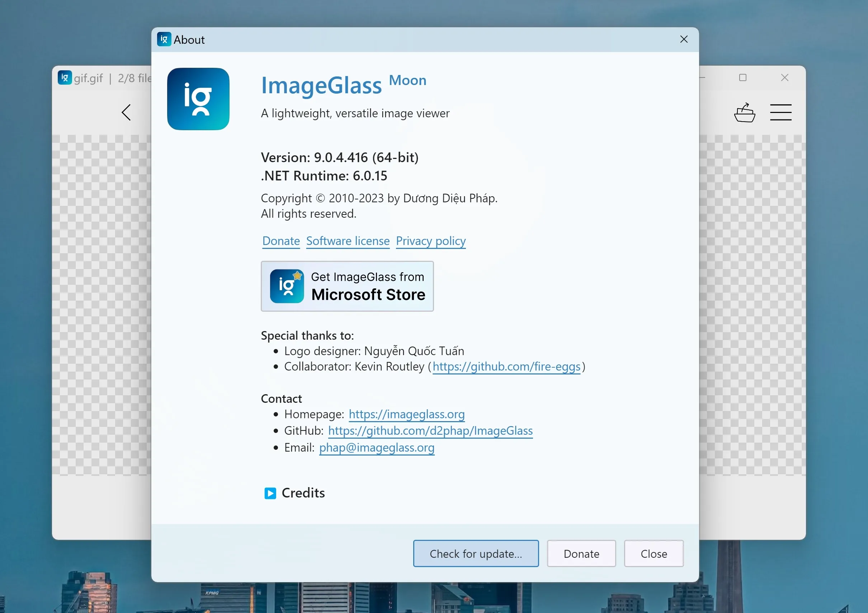Screen dimensions: 868x613
Task: Click the blue Credits arrow icon
Action: [270, 493]
